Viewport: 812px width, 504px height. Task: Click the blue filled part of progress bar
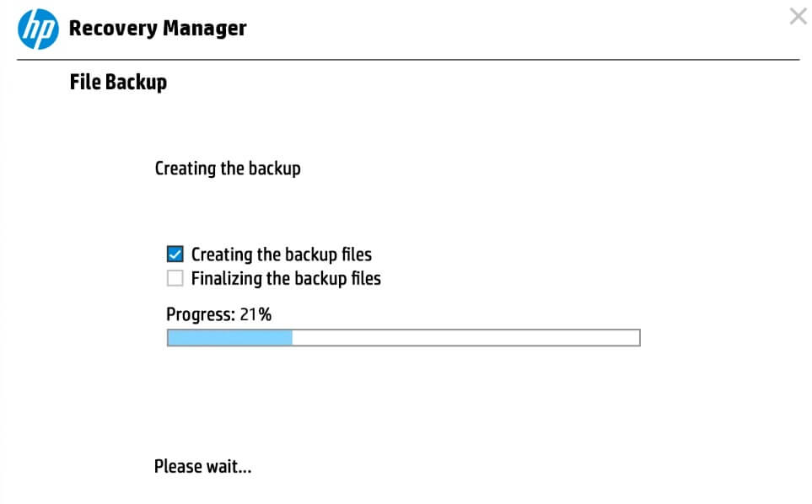pyautogui.click(x=229, y=338)
